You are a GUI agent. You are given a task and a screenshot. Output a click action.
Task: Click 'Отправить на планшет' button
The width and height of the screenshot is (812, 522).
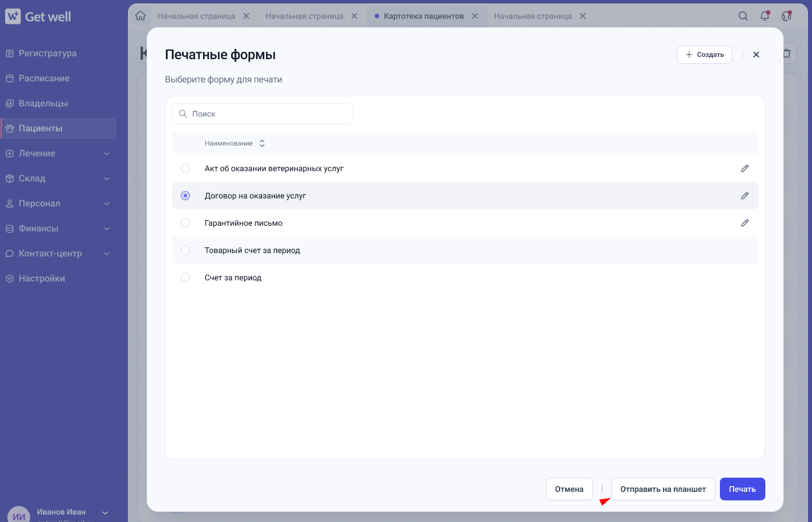point(663,489)
